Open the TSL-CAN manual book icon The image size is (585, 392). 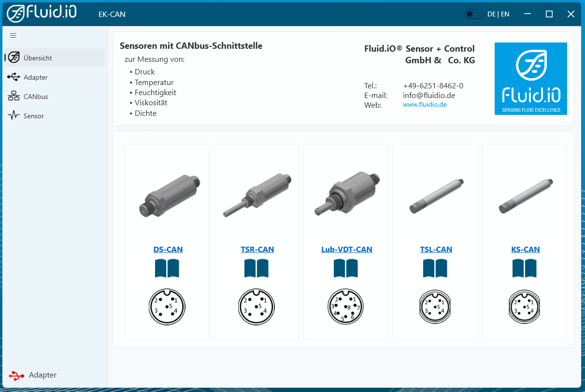pos(435,268)
